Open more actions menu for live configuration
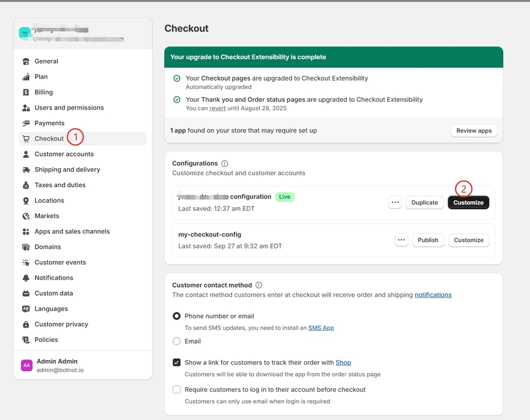This screenshot has height=420, width=530. point(395,202)
